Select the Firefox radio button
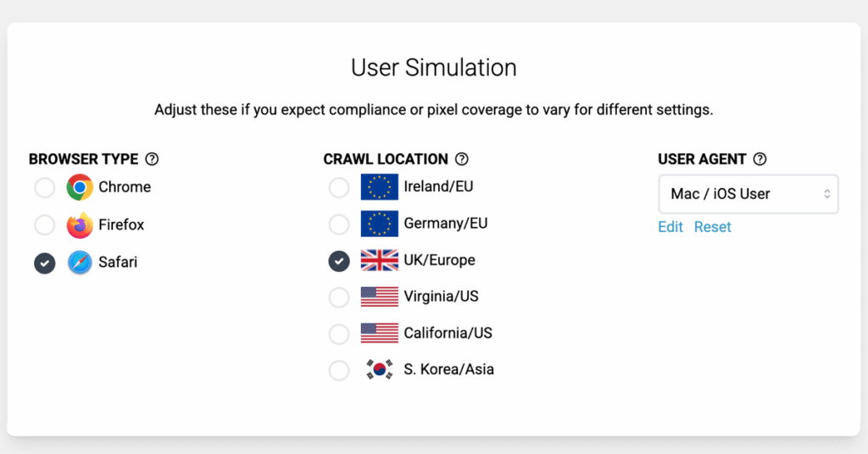Viewport: 868px width, 454px height. click(44, 225)
